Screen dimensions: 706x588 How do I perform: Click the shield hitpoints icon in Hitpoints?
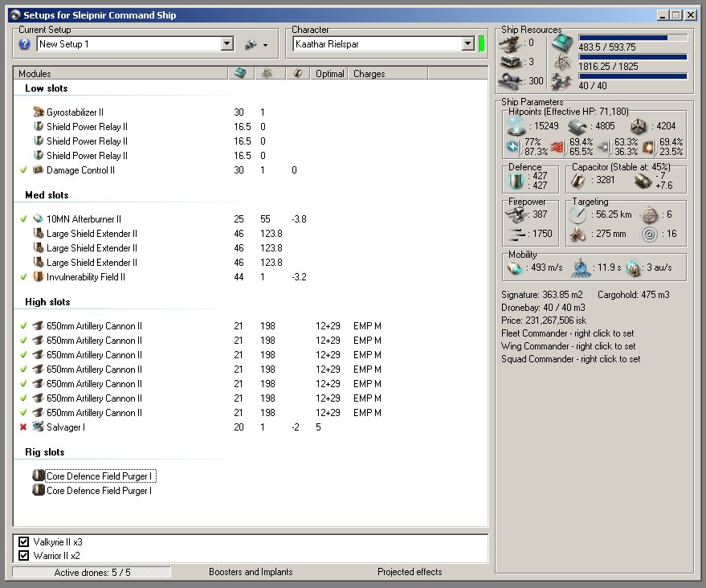tap(516, 126)
